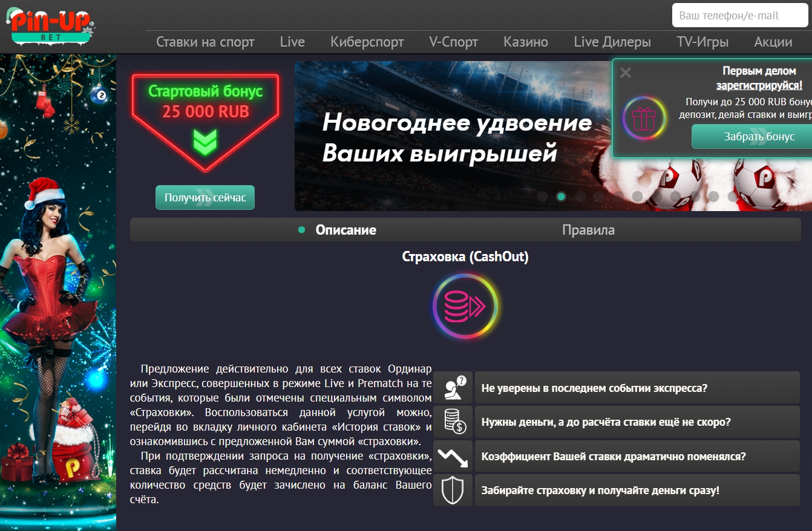This screenshot has height=531, width=812.
Task: Select the first carousel dot
Action: tap(542, 196)
